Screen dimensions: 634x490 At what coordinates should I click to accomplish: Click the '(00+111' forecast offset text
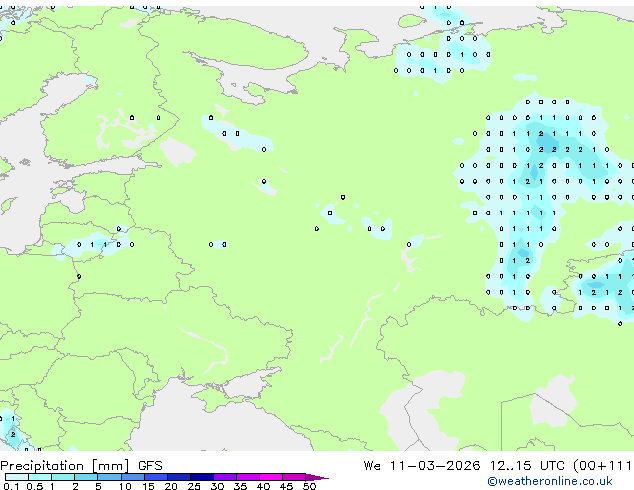(603, 466)
